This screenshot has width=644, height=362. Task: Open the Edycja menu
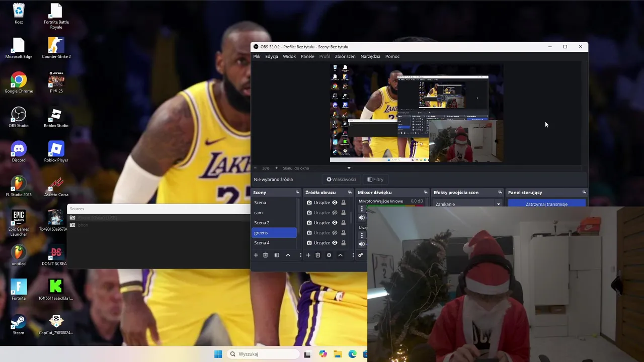click(x=272, y=56)
